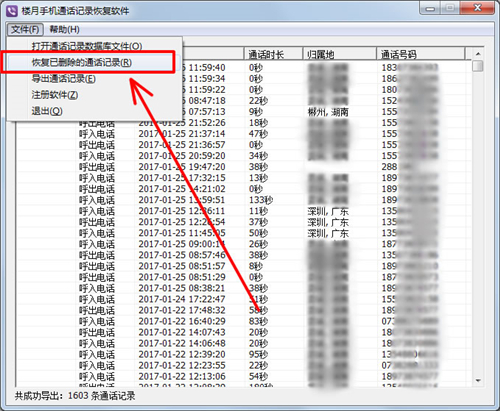Viewport: 500px width, 411px height.
Task: Select the 2017-01-24 17:22:47 call record
Action: (243, 299)
